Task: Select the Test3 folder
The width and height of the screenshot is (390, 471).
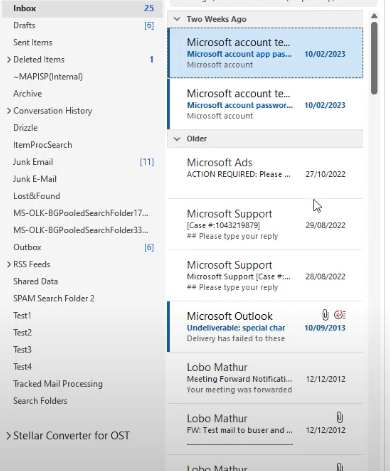Action: click(x=22, y=350)
